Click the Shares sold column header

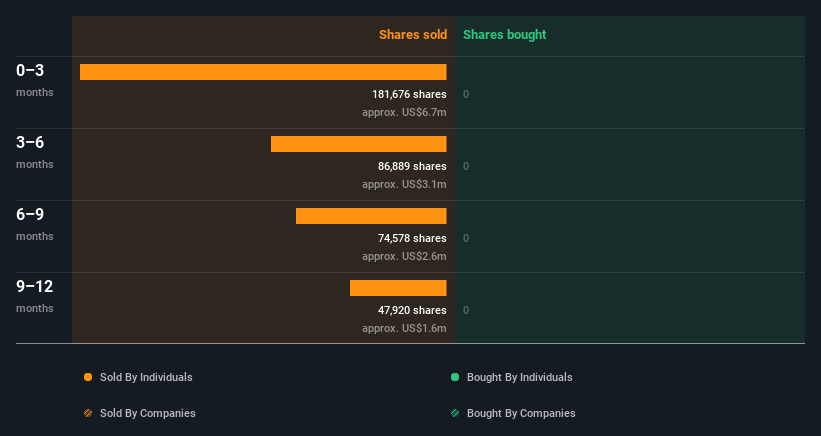point(413,35)
